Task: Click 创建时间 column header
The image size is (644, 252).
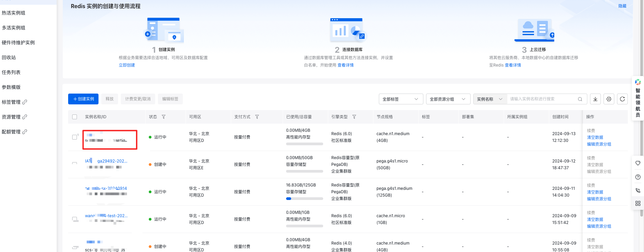Action: [560, 117]
